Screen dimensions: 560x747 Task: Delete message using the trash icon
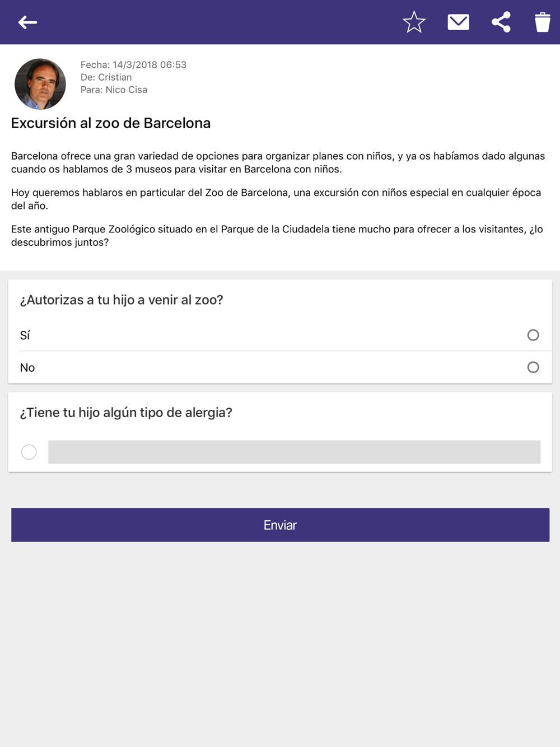[x=542, y=22]
